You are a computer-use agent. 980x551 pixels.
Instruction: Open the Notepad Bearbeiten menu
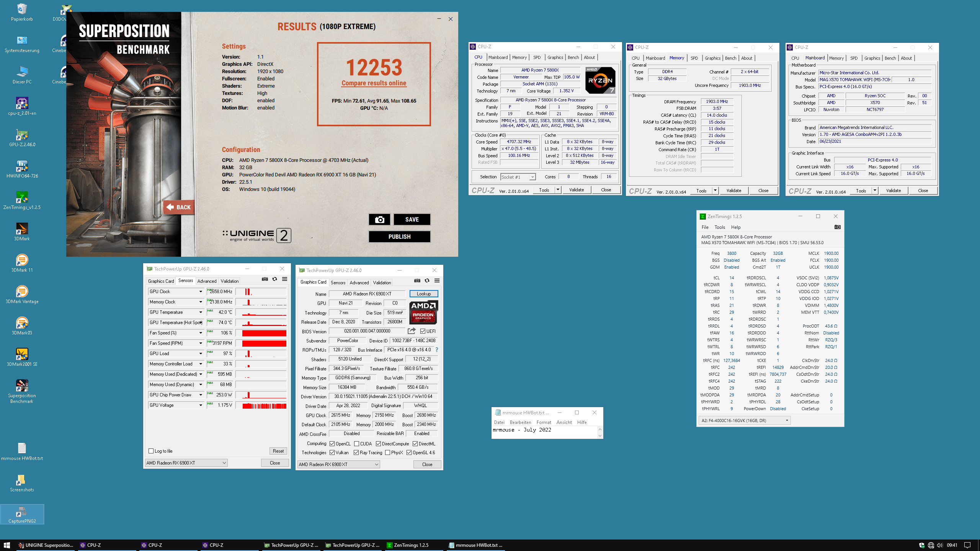[520, 422]
